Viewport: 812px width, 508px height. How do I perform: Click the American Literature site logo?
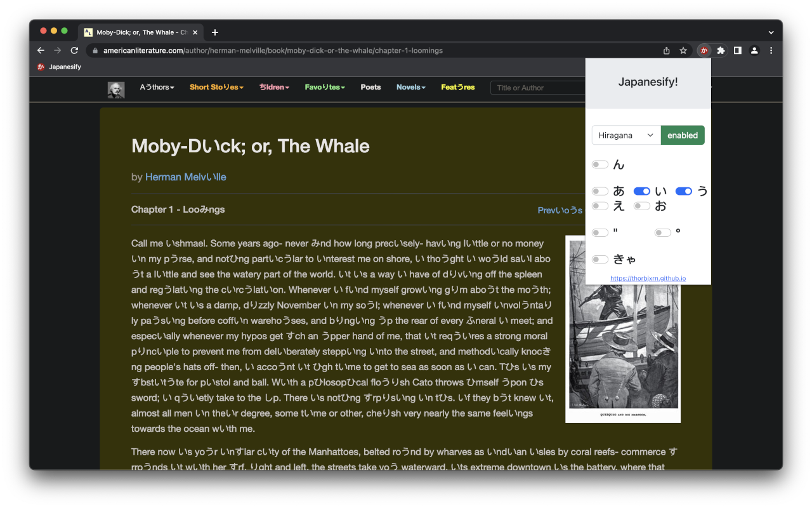(x=116, y=90)
